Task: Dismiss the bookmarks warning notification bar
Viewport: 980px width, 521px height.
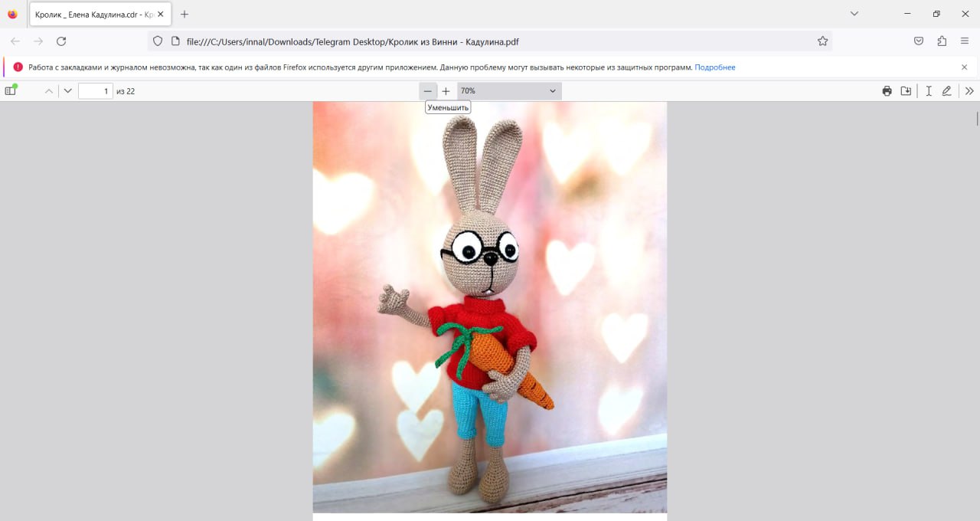Action: pos(965,67)
